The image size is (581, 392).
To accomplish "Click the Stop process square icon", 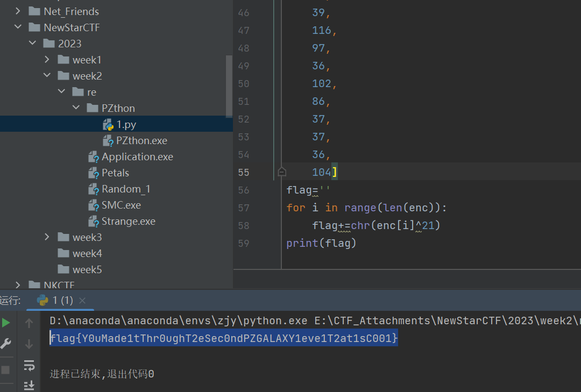I will point(6,370).
